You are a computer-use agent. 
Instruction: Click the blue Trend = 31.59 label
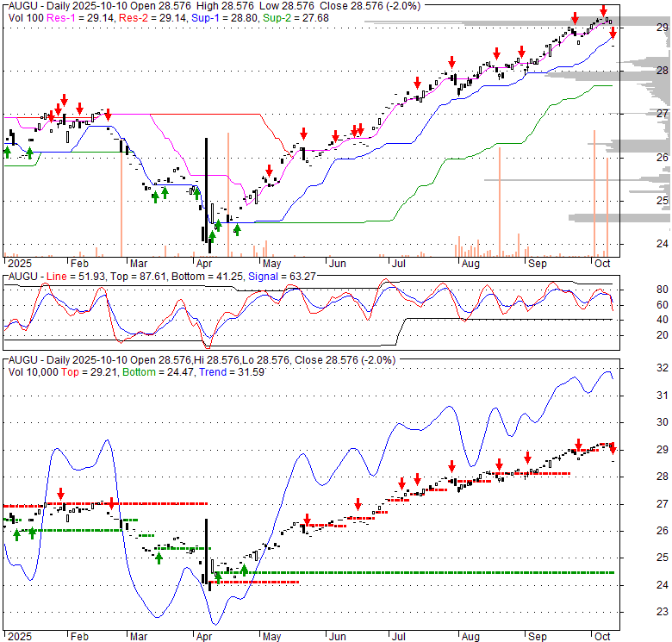point(227,371)
